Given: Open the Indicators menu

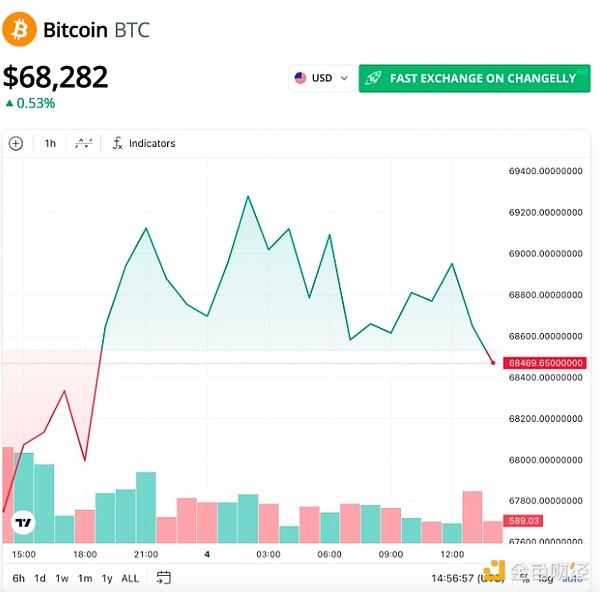Looking at the screenshot, I should [143, 143].
